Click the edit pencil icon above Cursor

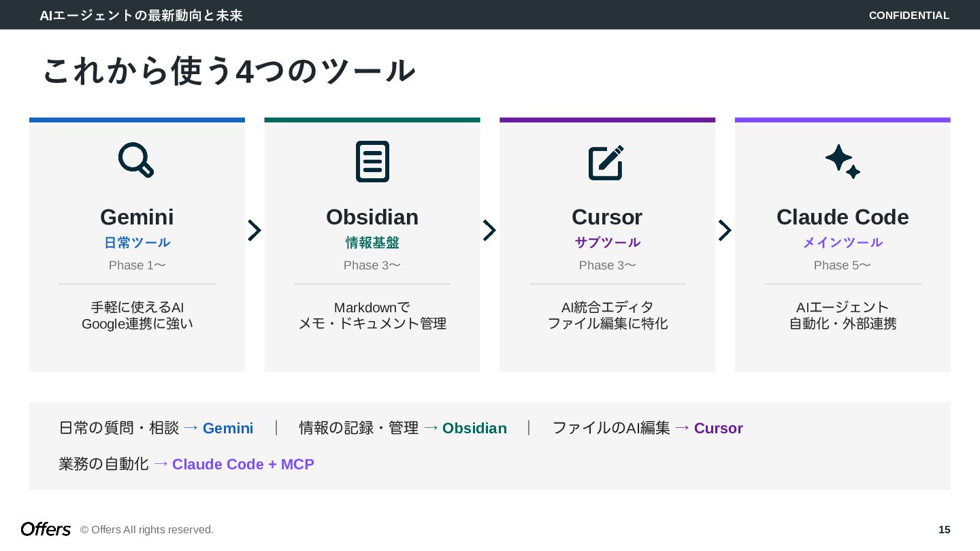(606, 162)
